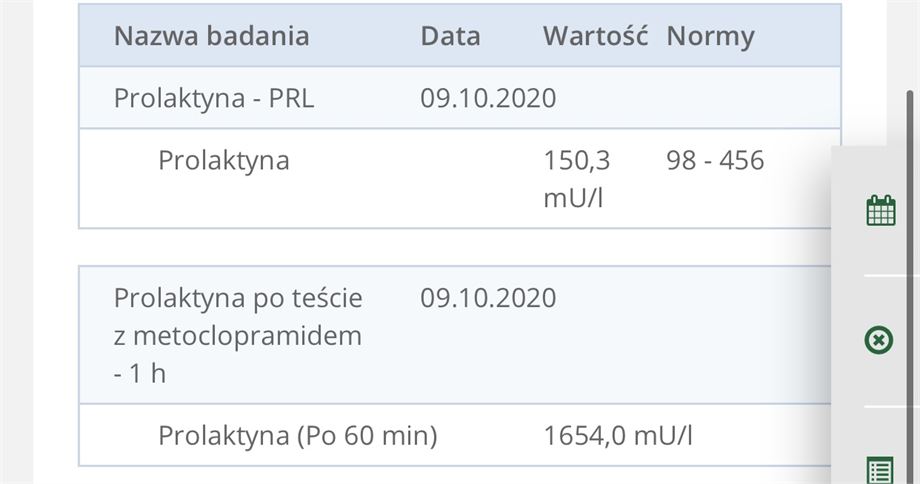Click the Data column header
The image size is (920, 484).
point(450,36)
